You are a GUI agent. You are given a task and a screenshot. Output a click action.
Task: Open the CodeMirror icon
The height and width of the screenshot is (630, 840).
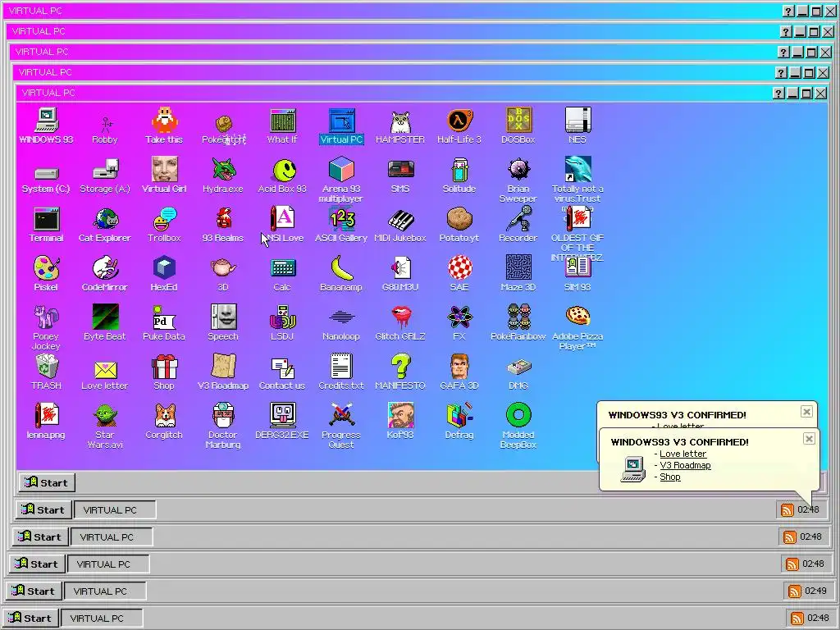[105, 274]
